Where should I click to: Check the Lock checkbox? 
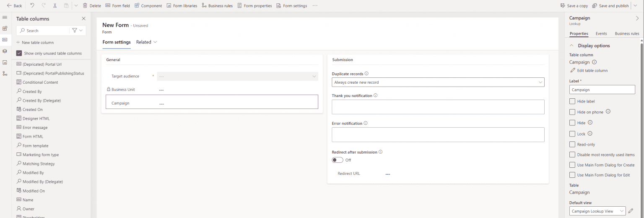point(572,134)
